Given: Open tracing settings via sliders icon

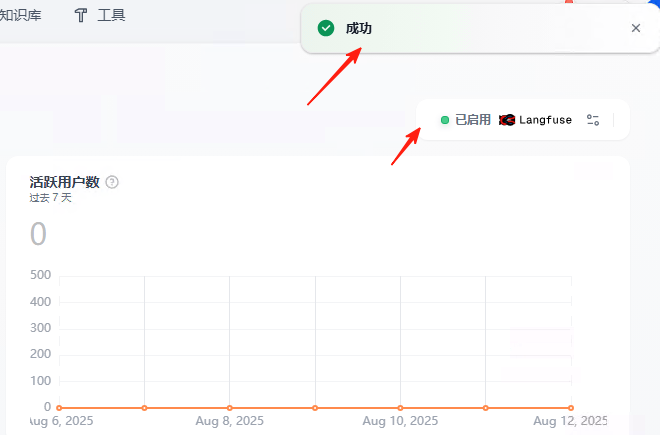Looking at the screenshot, I should [x=593, y=120].
